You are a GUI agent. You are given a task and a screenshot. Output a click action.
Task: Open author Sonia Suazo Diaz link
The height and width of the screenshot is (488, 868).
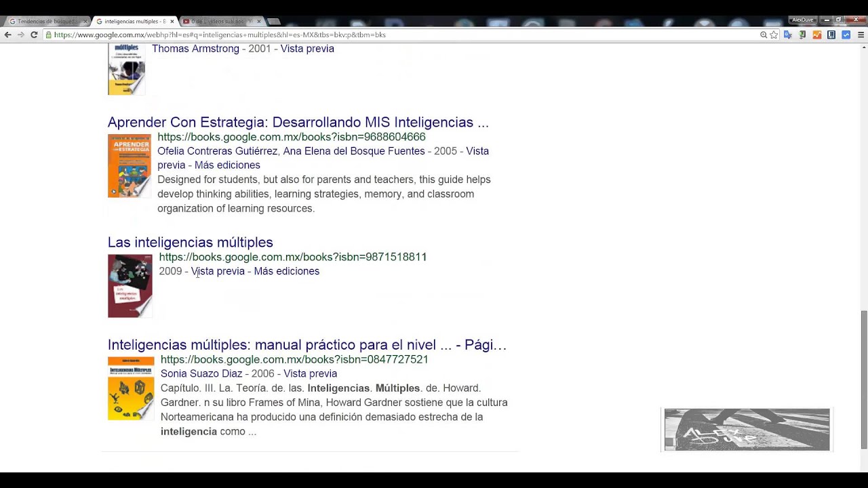(x=201, y=373)
